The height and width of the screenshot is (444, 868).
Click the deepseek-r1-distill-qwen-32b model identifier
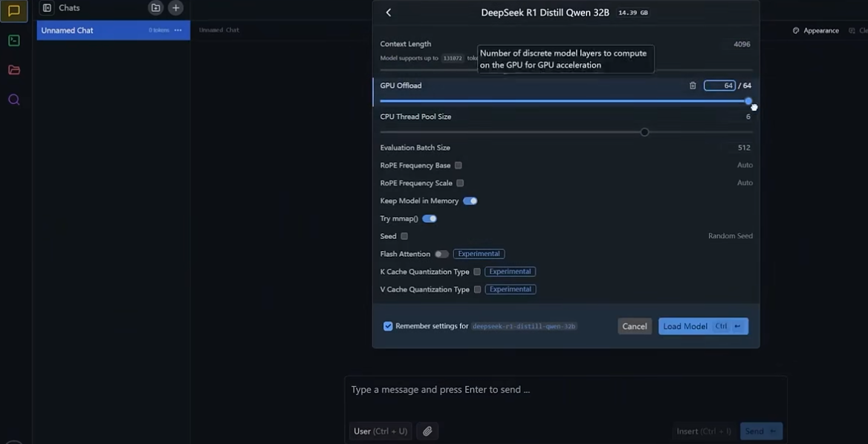524,327
